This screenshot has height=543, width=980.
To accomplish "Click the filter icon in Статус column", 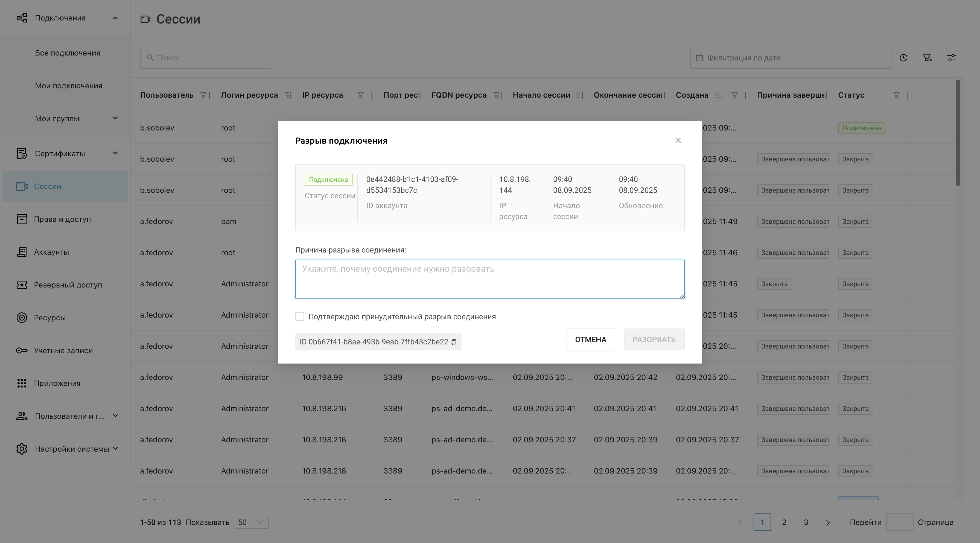I will [x=896, y=95].
